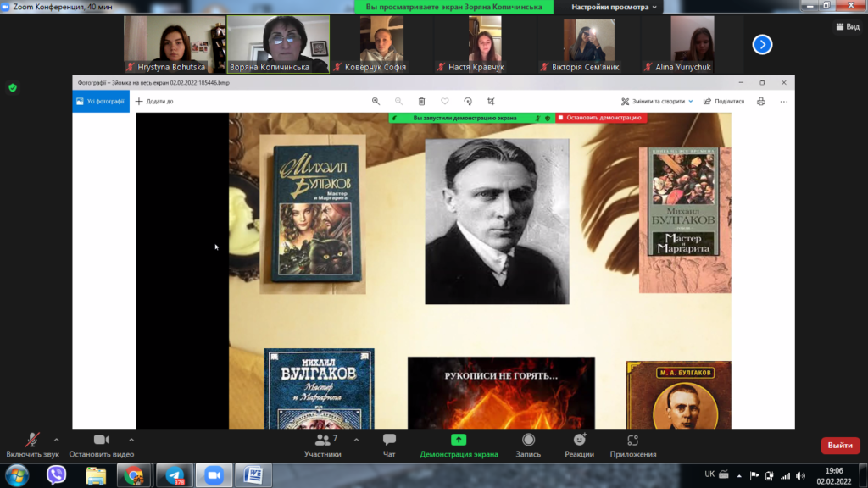Screen dimensions: 868x488
Task: Select Alina Yuriychuk video thumbnail
Action: [x=692, y=44]
